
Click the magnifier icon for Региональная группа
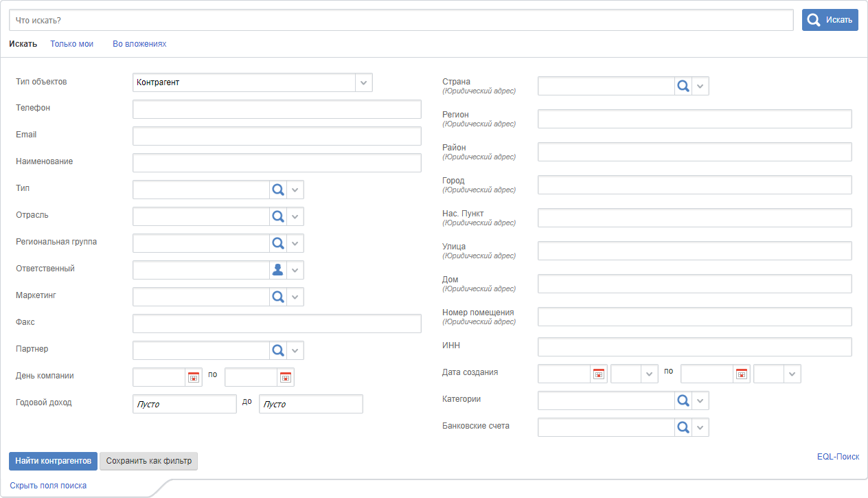coord(277,244)
